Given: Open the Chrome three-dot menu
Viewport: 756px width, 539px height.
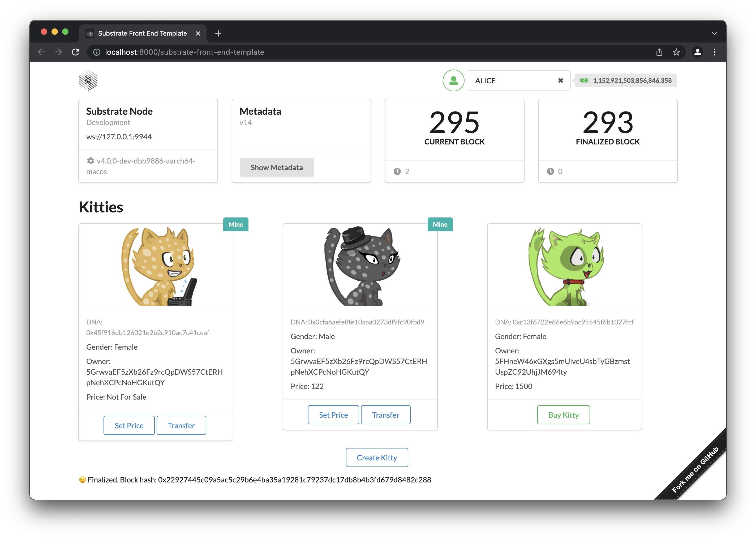Looking at the screenshot, I should pos(714,52).
